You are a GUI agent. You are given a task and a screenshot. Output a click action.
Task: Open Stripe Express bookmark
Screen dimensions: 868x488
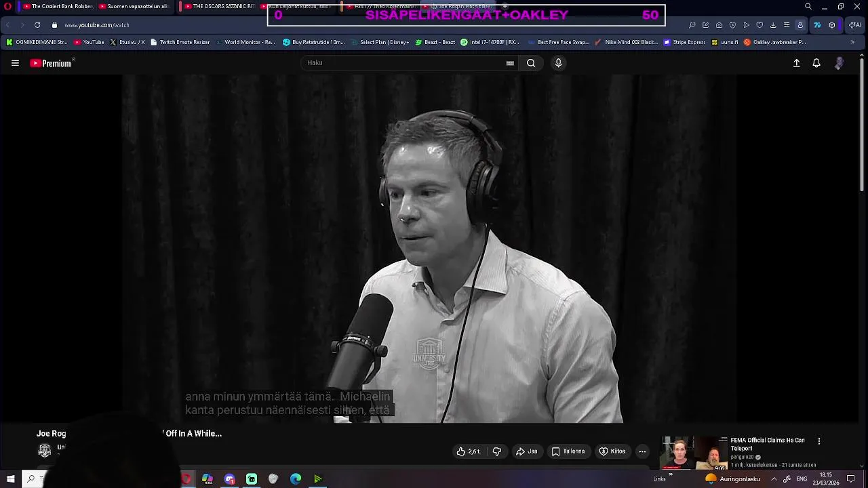685,42
